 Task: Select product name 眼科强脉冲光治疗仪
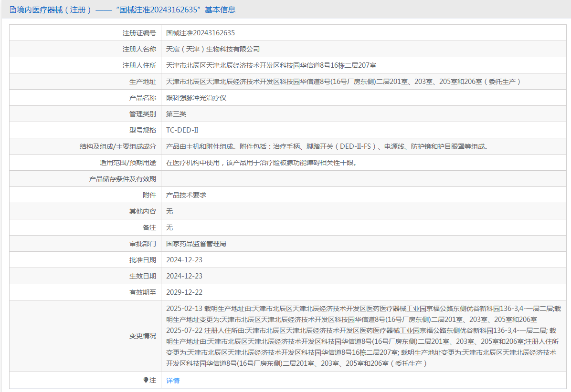coord(196,98)
